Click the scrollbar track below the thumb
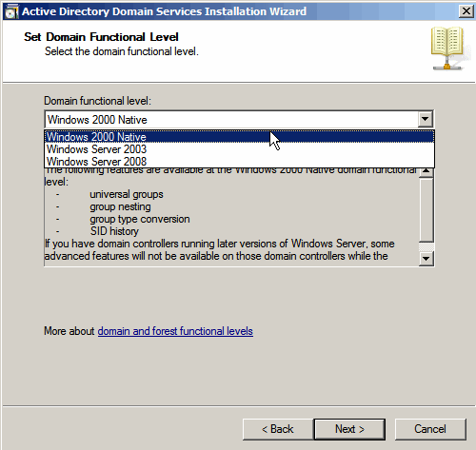The height and width of the screenshot is (450, 476). click(426, 247)
